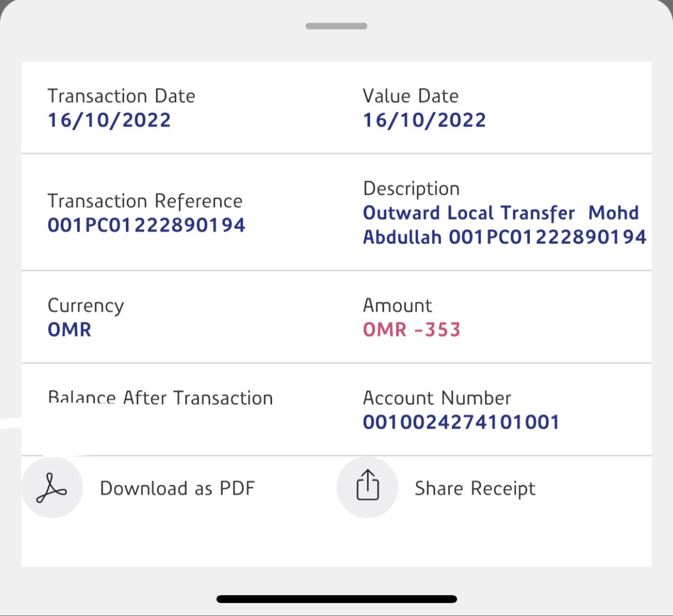Click the "Transaction Reference" label

click(145, 201)
